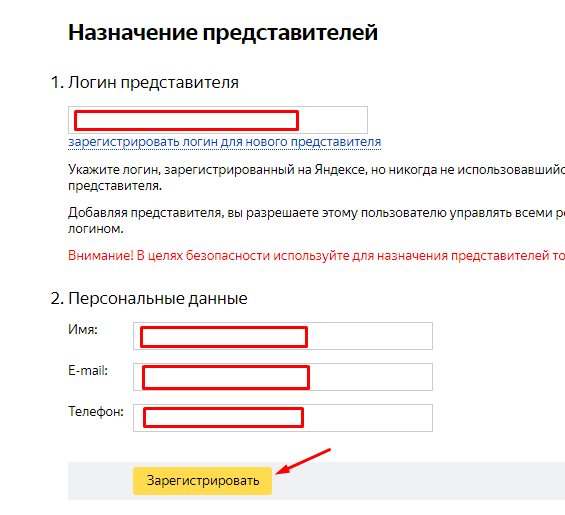Select the Персональные данные section heading
This screenshot has width=565, height=515.
point(149,298)
